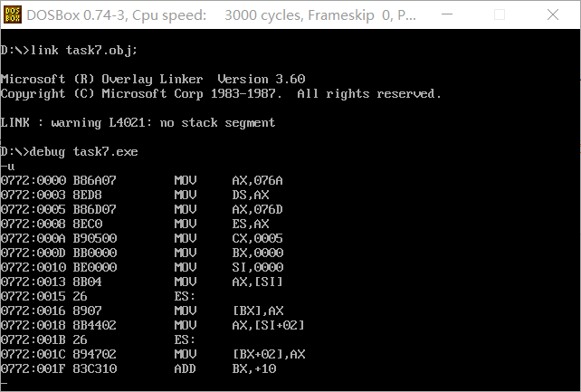The image size is (581, 392).
Task: Click the L4021 no stack segment warning
Action: click(138, 122)
